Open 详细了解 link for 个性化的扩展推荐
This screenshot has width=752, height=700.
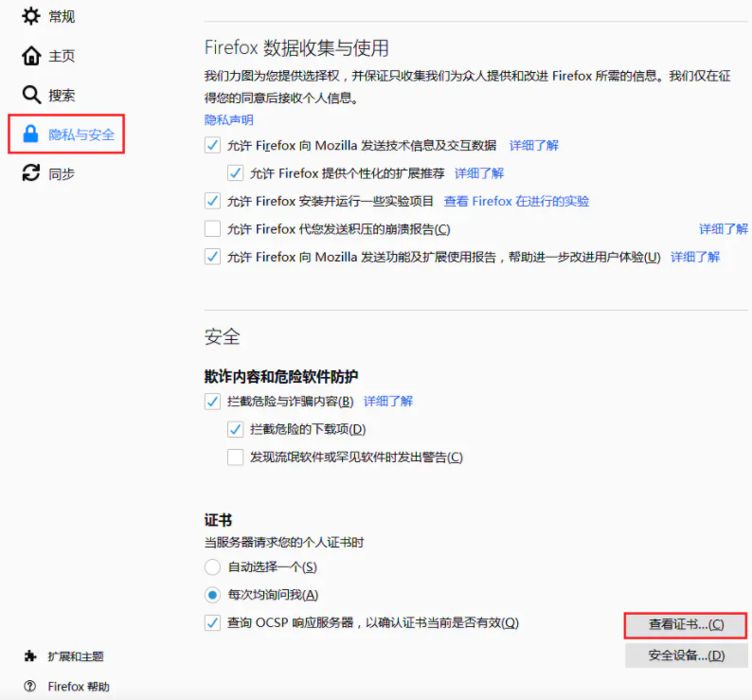click(479, 173)
